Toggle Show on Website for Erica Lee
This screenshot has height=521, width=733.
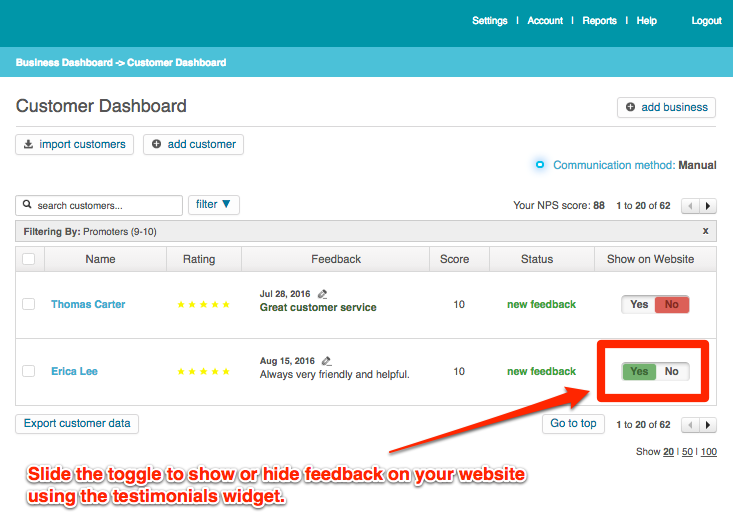point(655,371)
